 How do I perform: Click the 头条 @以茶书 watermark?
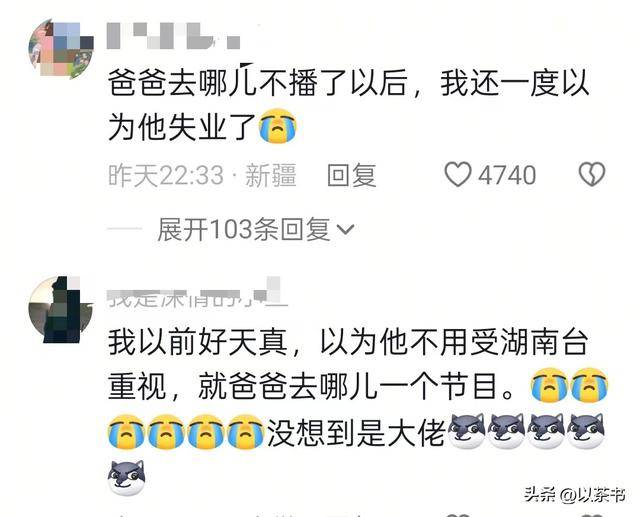(575, 495)
